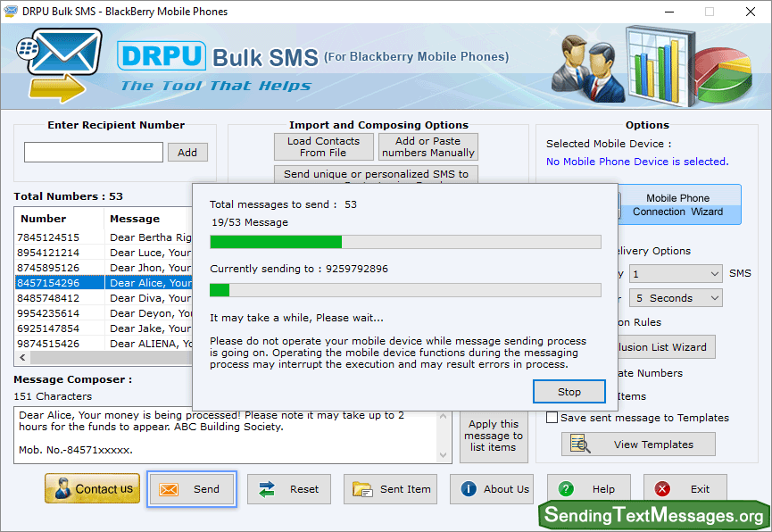Click Add or Paste numbers Manually button

point(428,146)
